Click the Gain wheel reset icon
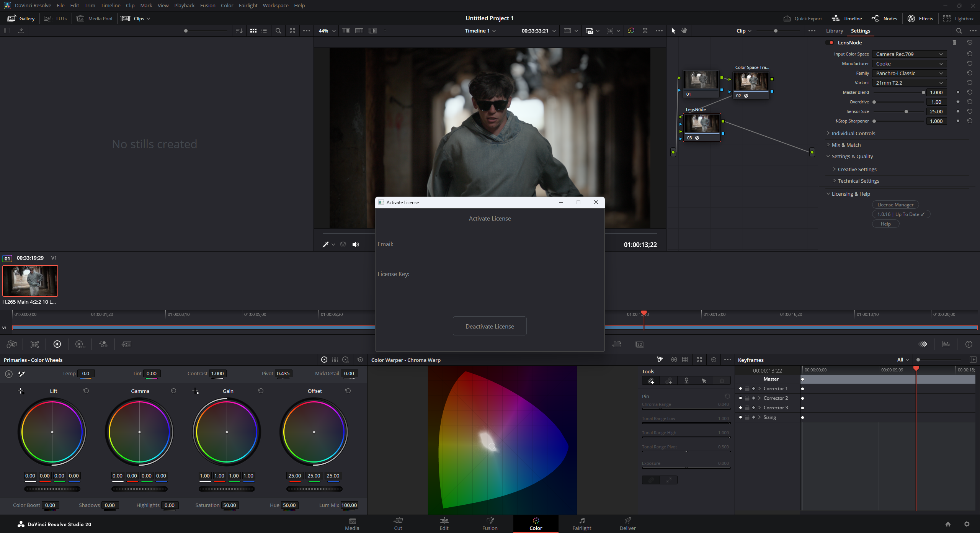 point(261,391)
